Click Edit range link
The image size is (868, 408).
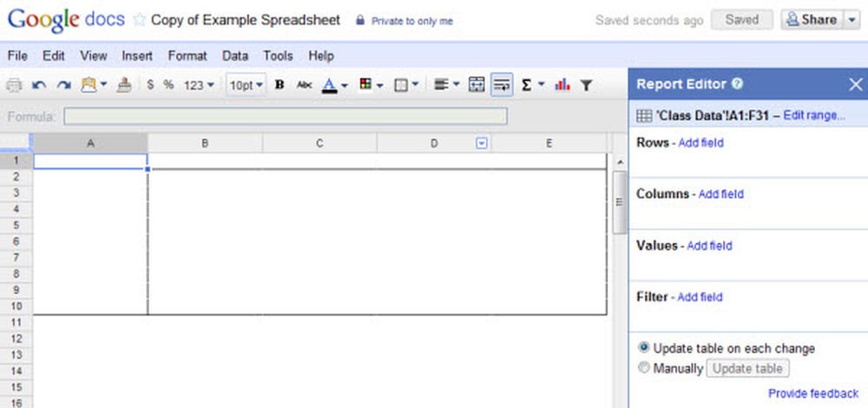[814, 115]
